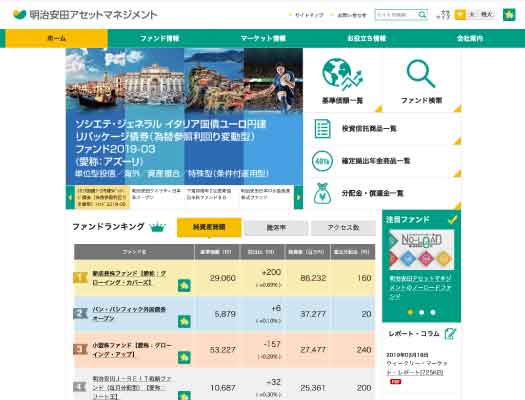Click the 37,277 net assets value
This screenshot has height=400, width=525.
313,314
